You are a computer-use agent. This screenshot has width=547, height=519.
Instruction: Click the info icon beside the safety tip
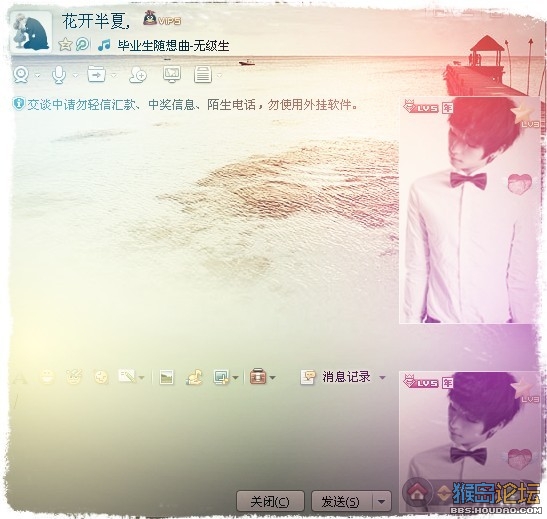tap(19, 104)
